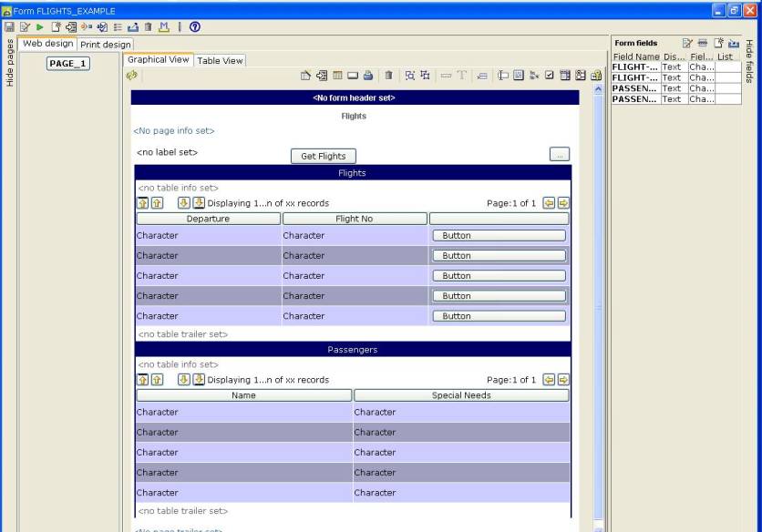762x532 pixels.
Task: Click the checkbox element icon in design toolbar
Action: (550, 76)
